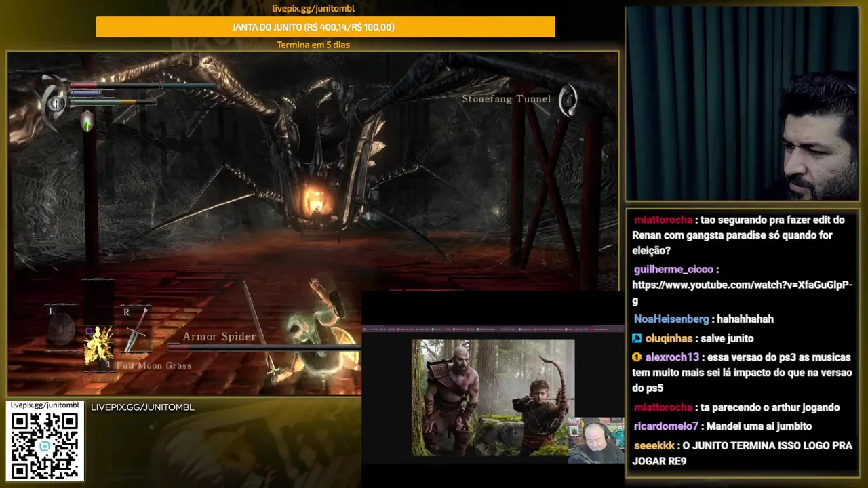
Task: Click the alexroch13 username in chat
Action: pos(672,357)
